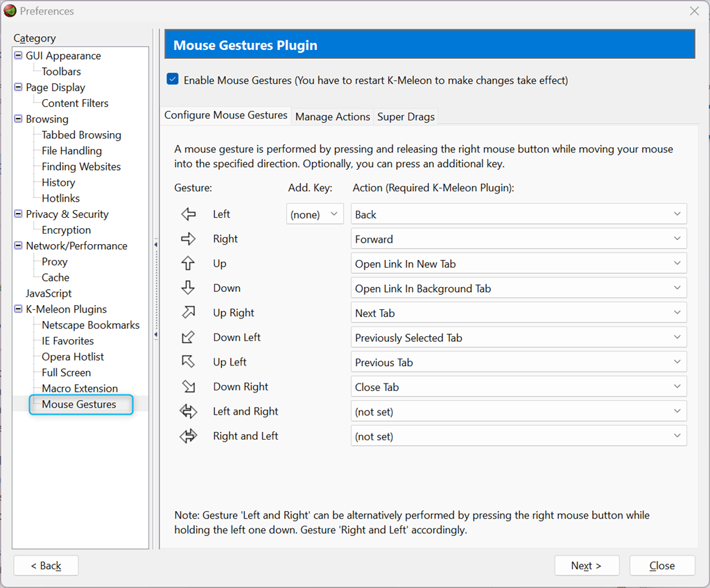
Task: Select K-Meleon Plugins in the category tree
Action: pyautogui.click(x=66, y=309)
